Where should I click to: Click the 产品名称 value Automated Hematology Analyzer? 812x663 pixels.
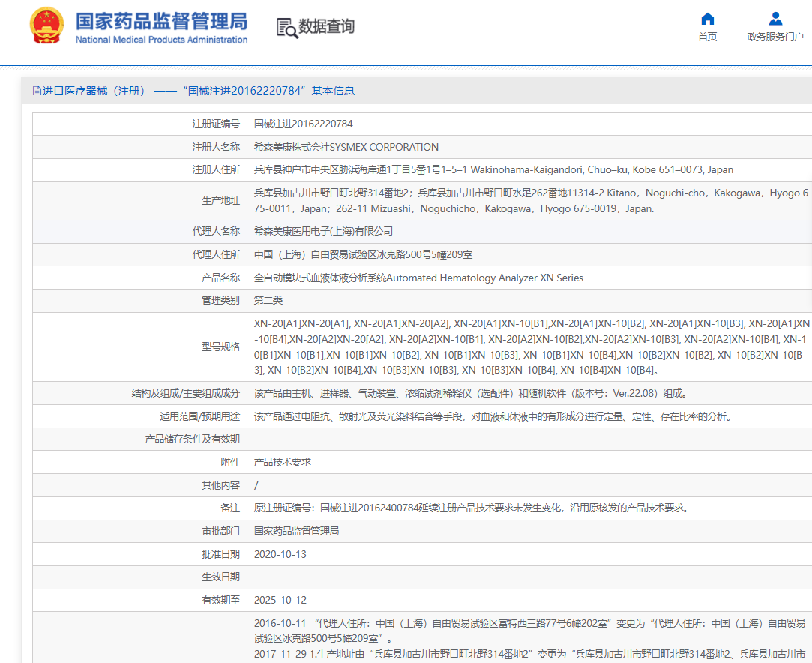coord(418,277)
